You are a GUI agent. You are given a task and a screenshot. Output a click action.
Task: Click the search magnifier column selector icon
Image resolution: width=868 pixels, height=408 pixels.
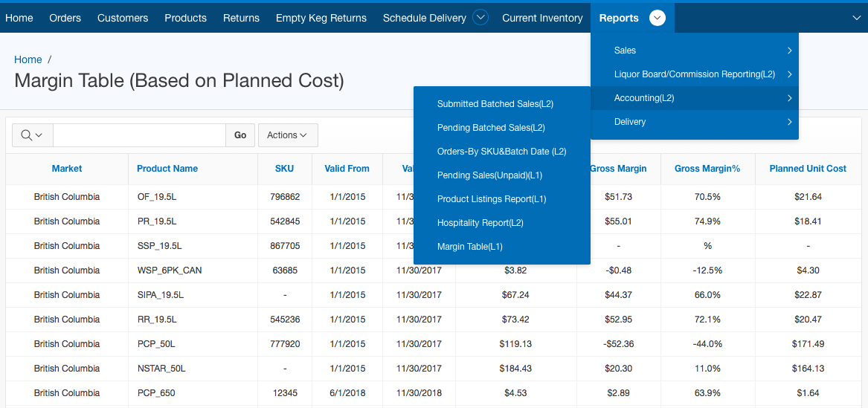click(x=32, y=135)
